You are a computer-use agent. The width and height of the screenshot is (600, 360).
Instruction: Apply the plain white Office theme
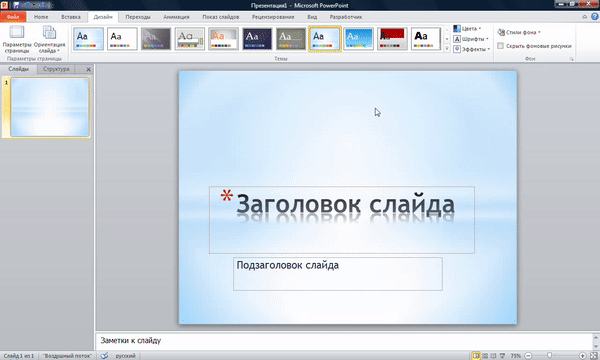coord(122,39)
